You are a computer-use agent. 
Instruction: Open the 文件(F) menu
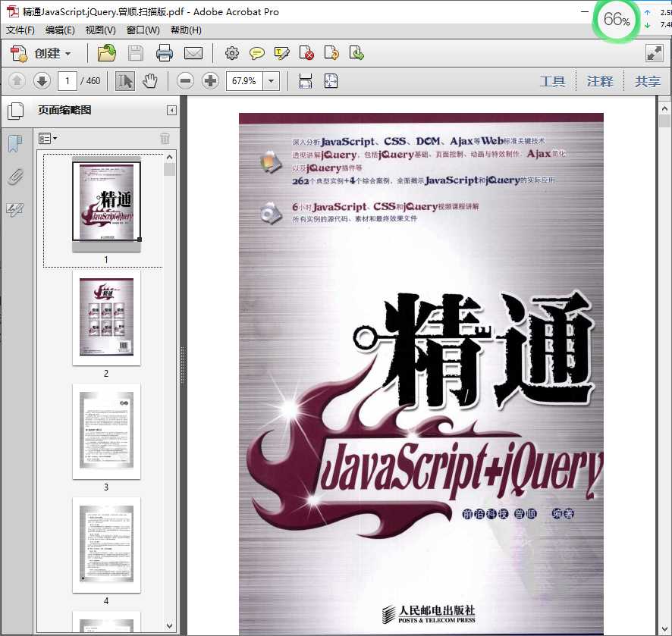(20, 30)
